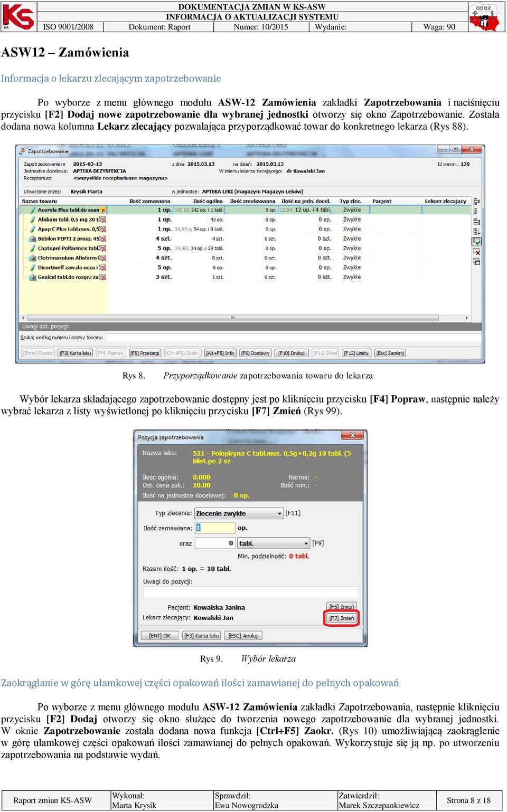The height and width of the screenshot is (812, 507).
Task: Click Lekarz zlecający column header
Action: pos(446,201)
